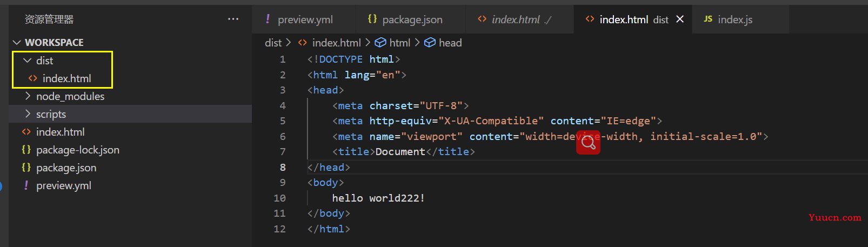The image size is (868, 247).
Task: Close the index.html dist tab
Action: pyautogui.click(x=680, y=19)
